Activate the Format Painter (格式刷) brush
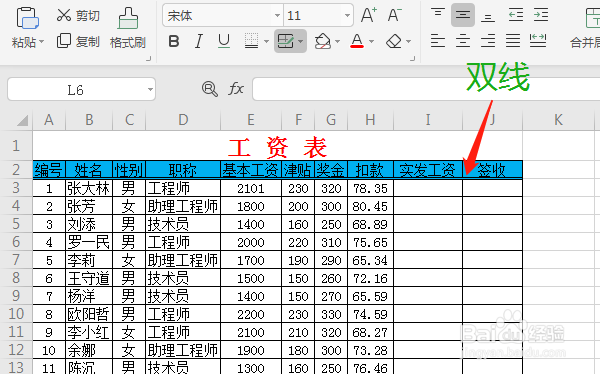Image resolution: width=600 pixels, height=374 pixels. (128, 28)
